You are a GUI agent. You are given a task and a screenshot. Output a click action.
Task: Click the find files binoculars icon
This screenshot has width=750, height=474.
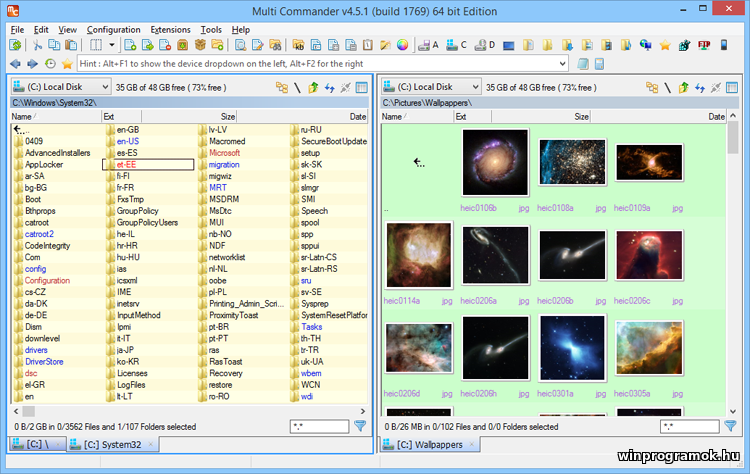click(x=275, y=45)
